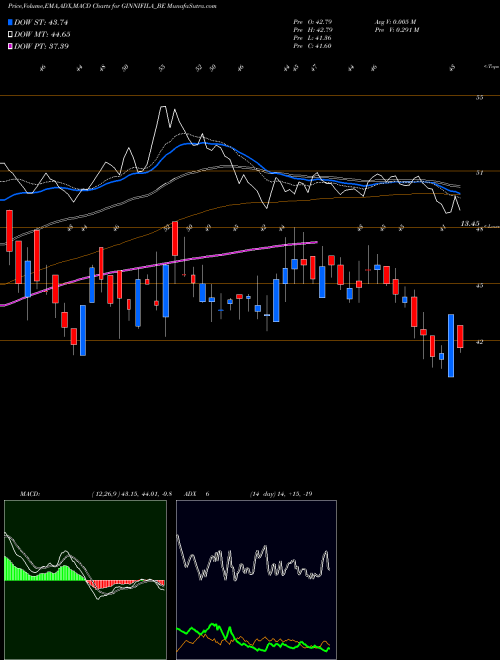The width and height of the screenshot is (500, 660).
Task: Click the magenta DOW PT legend swatch
Action: point(10,46)
